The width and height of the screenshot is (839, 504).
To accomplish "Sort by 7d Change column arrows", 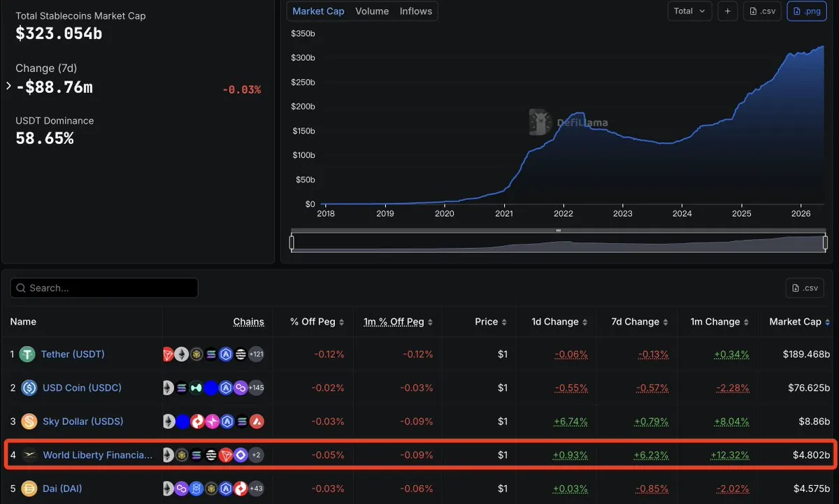I will (x=666, y=322).
